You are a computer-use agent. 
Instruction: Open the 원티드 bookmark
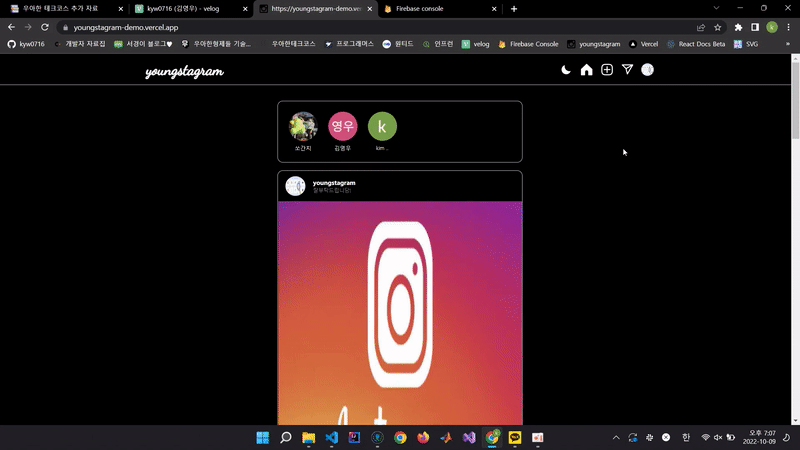[x=398, y=44]
